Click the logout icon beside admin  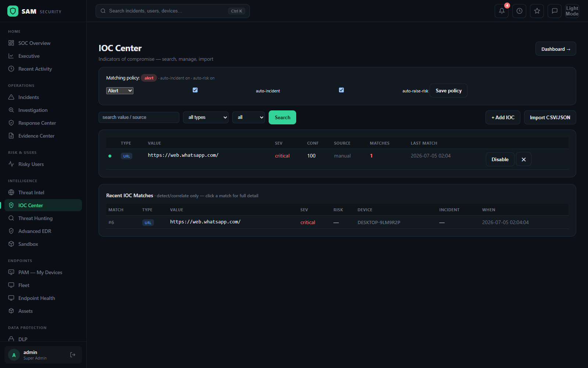click(x=73, y=355)
